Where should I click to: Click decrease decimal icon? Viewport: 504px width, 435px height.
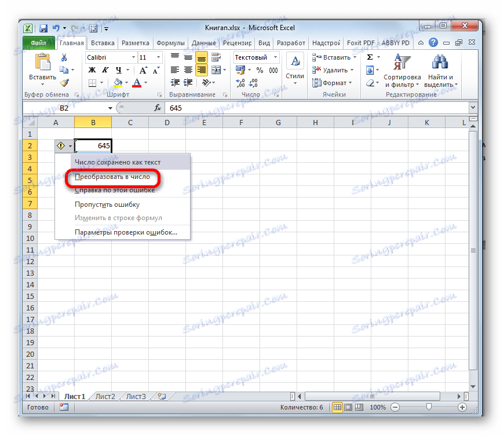tap(254, 83)
